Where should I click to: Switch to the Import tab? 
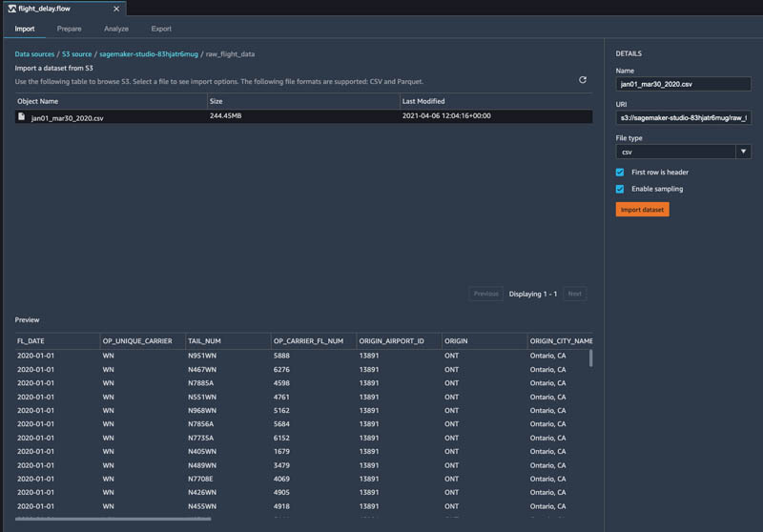(25, 29)
